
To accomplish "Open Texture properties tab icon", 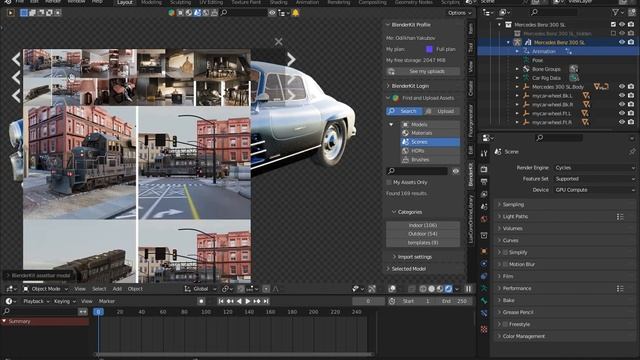I will pos(484,329).
